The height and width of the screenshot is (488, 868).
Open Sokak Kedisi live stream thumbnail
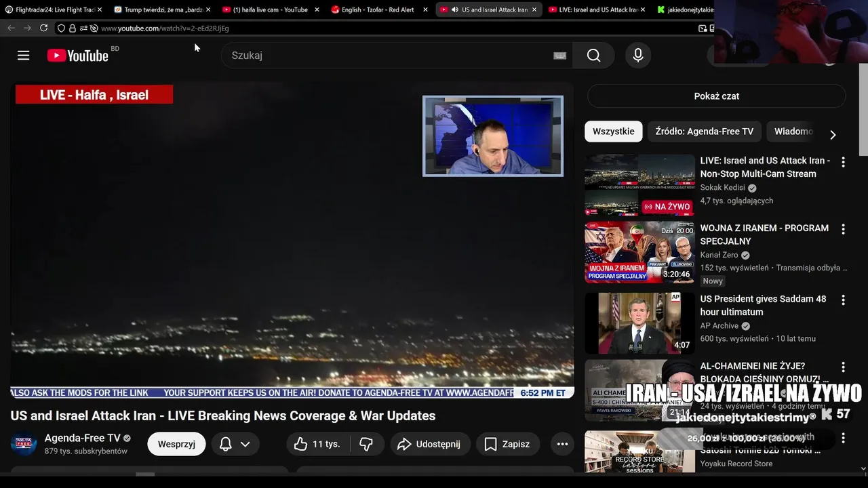pos(639,185)
